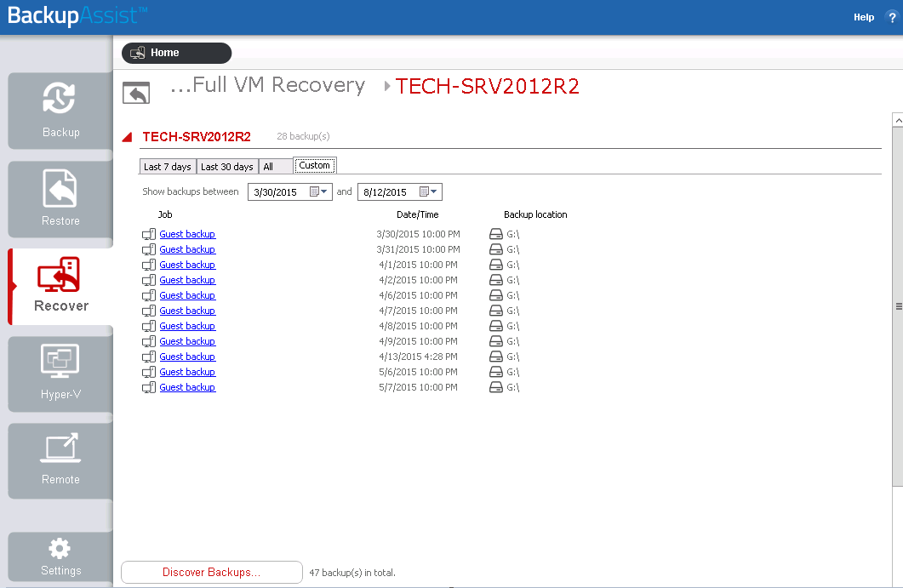This screenshot has width=903, height=588.
Task: Click the Date/Time column header
Action: point(418,214)
